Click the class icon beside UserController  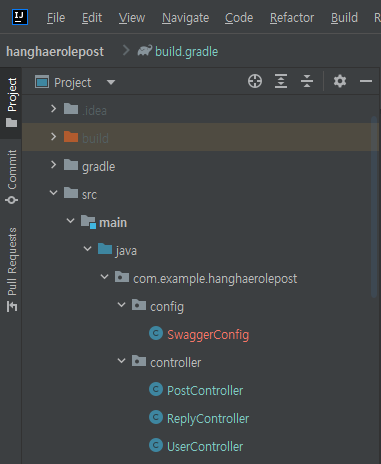(156, 445)
